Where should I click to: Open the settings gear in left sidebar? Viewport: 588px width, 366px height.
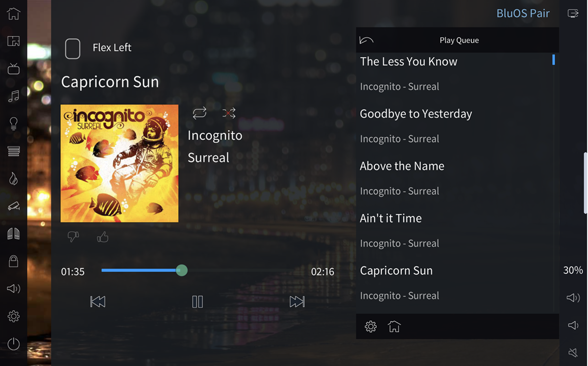coord(14,316)
